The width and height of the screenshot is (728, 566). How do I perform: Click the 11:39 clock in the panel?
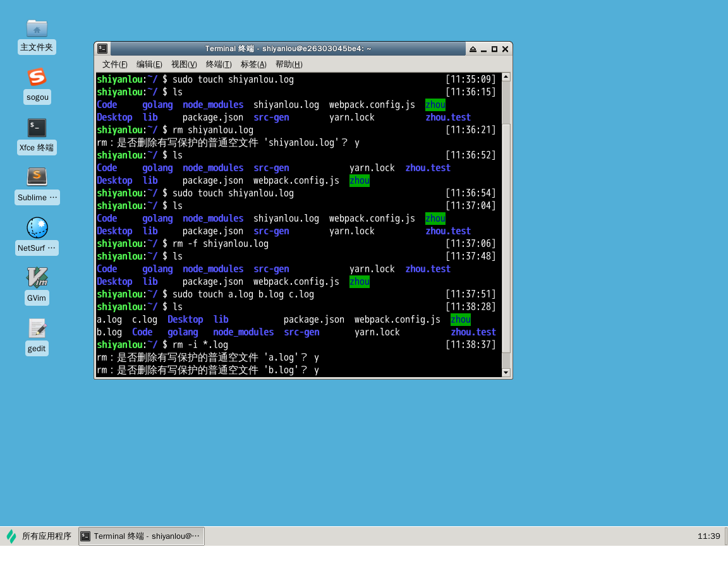[708, 536]
